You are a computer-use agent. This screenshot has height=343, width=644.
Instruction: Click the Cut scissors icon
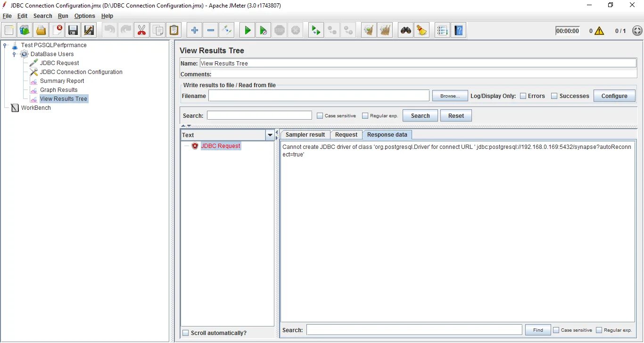pos(142,31)
